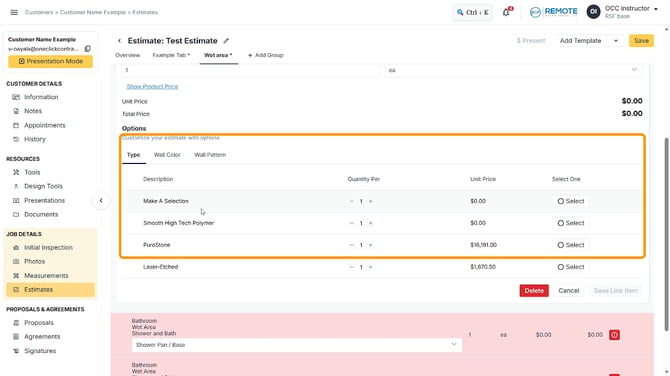Click Customer Name Example breadcrumb
This screenshot has width=670, height=376.
(93, 12)
